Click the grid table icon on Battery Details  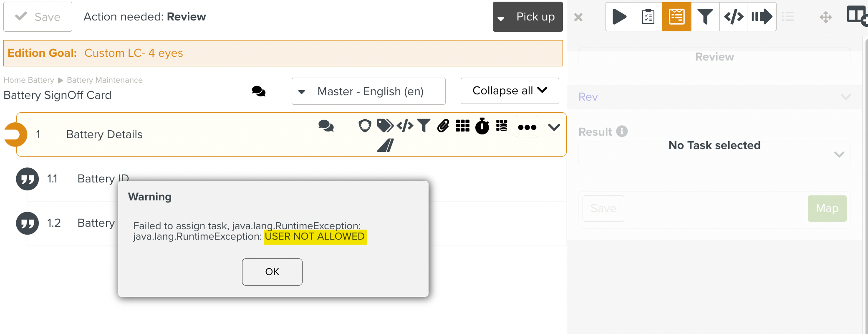tap(462, 126)
